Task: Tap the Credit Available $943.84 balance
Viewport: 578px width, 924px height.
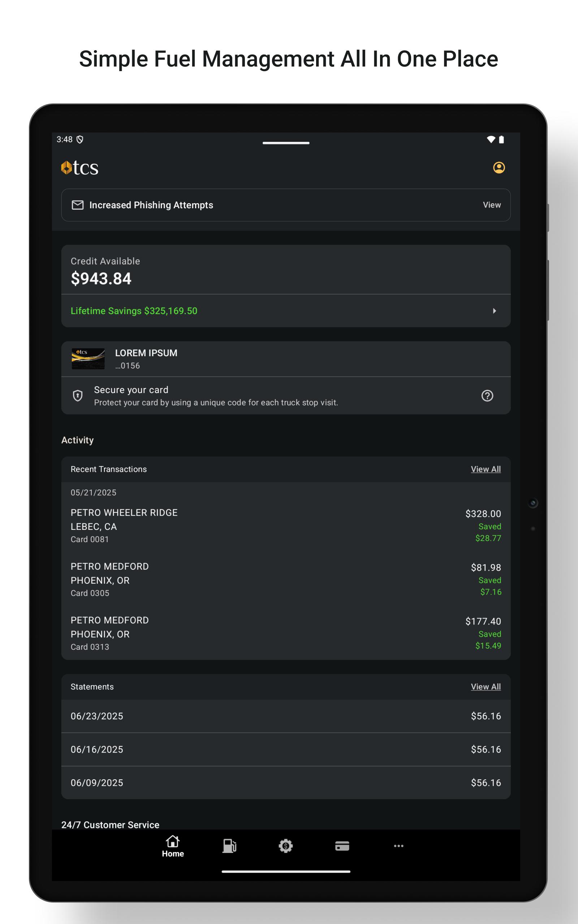Action: [101, 278]
